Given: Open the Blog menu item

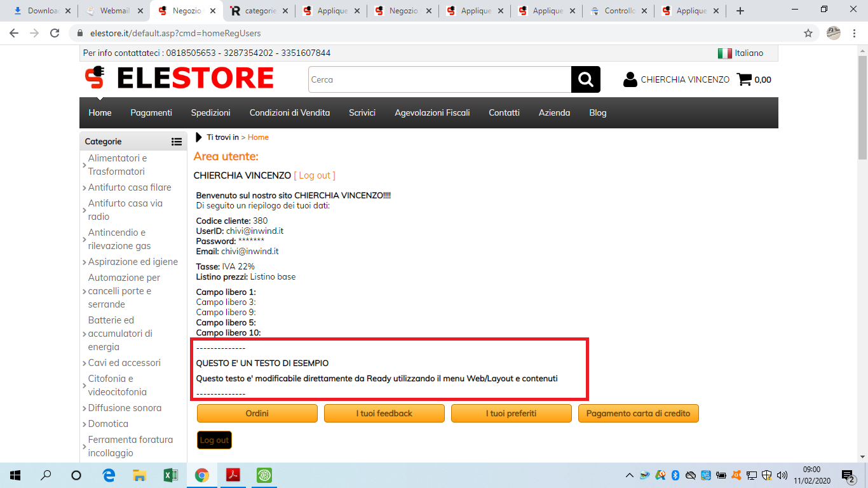Looking at the screenshot, I should point(598,112).
